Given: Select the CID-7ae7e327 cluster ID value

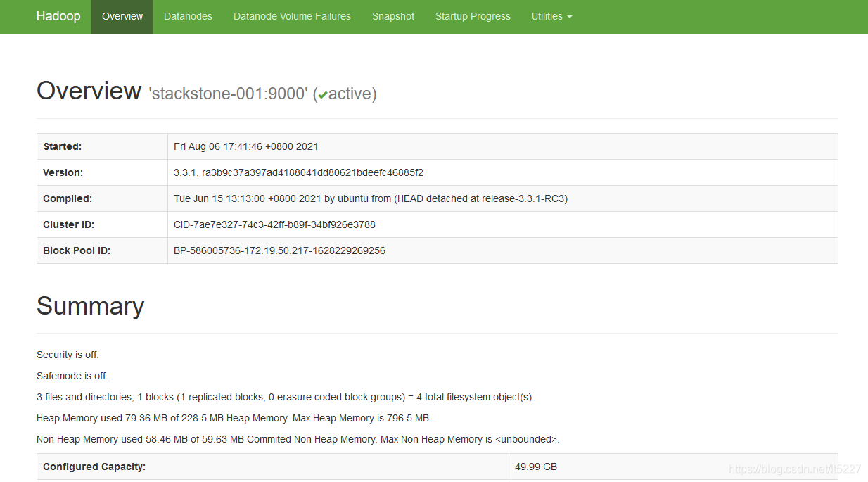Looking at the screenshot, I should 274,224.
